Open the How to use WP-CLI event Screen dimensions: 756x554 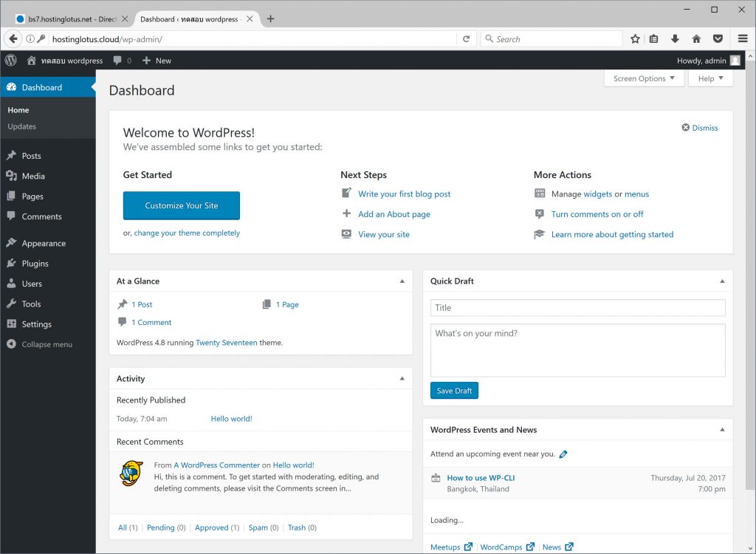(x=481, y=478)
